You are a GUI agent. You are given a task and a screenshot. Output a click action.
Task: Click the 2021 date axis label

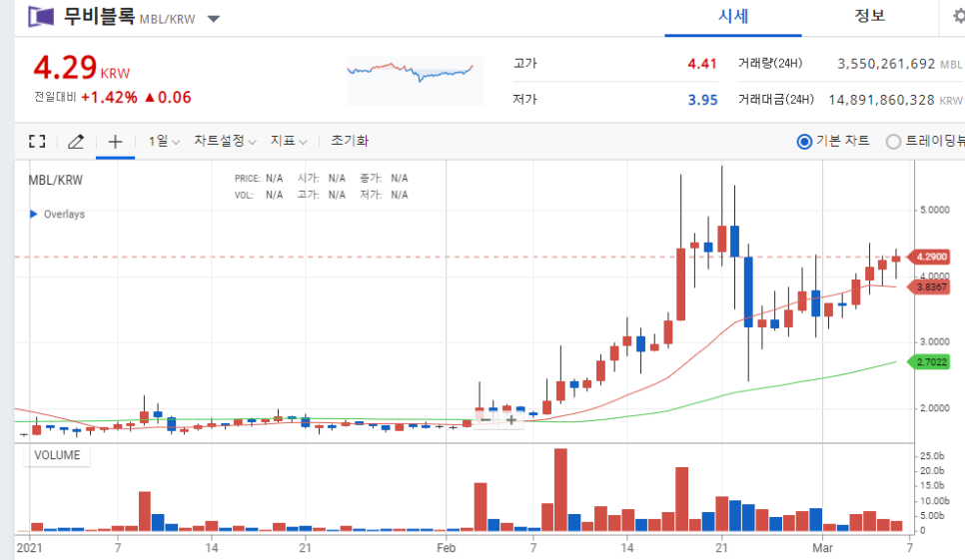coord(29,547)
